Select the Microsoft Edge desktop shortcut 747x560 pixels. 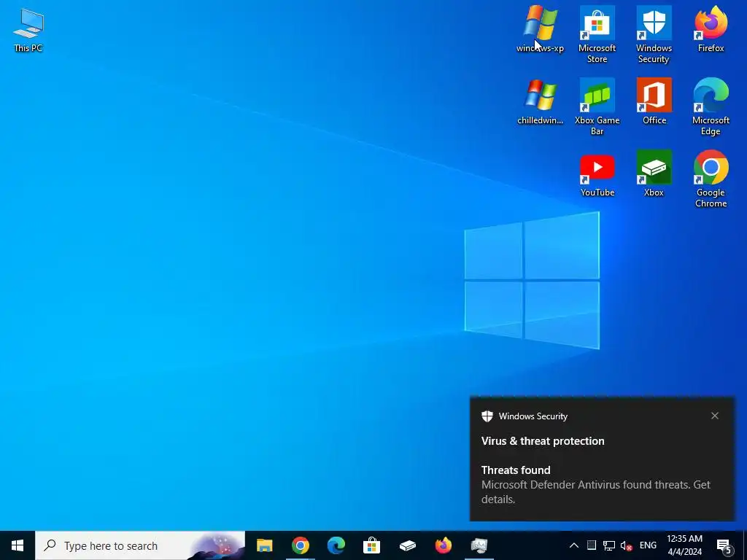[711, 107]
